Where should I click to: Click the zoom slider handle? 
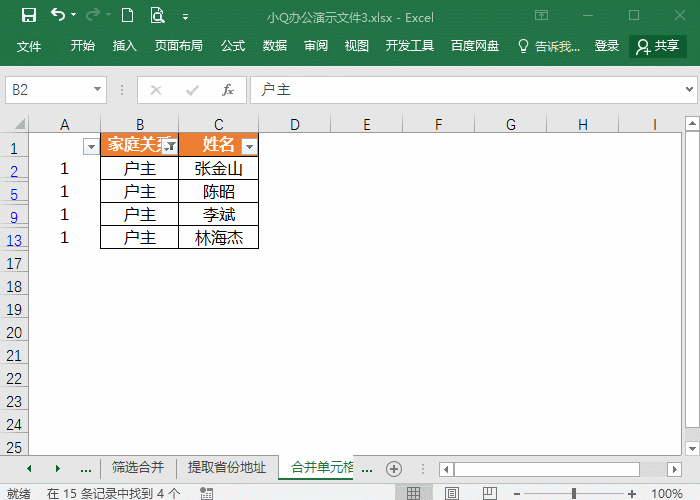coord(574,493)
